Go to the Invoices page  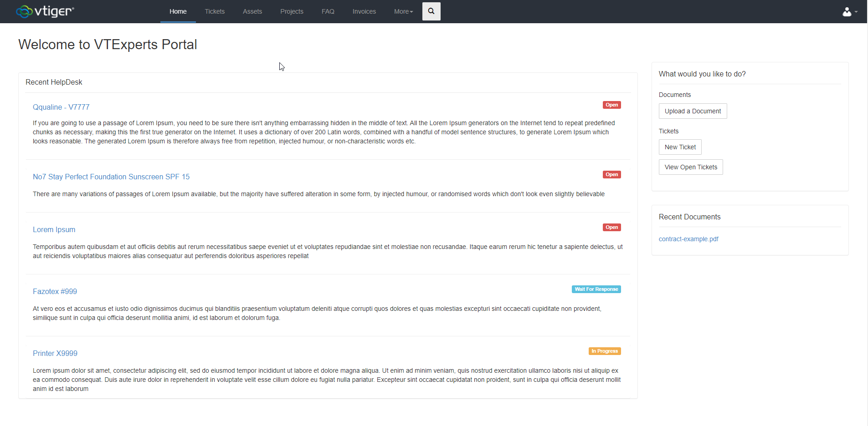pos(364,11)
